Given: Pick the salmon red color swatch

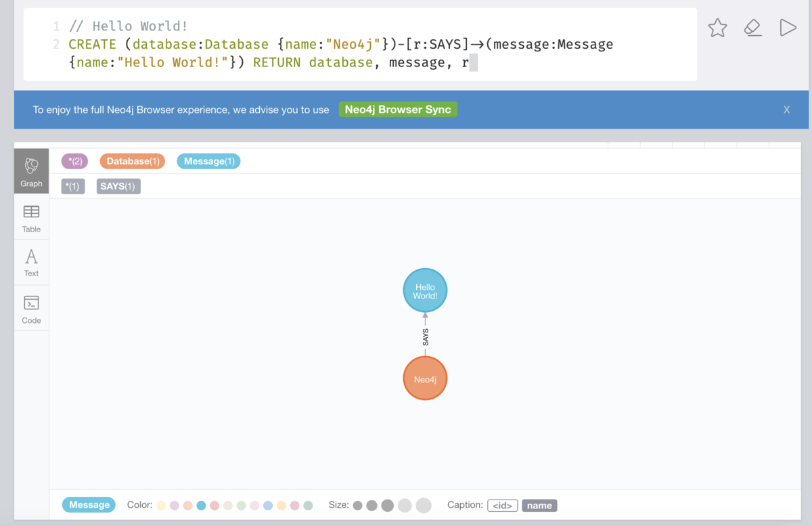Looking at the screenshot, I should [215, 506].
